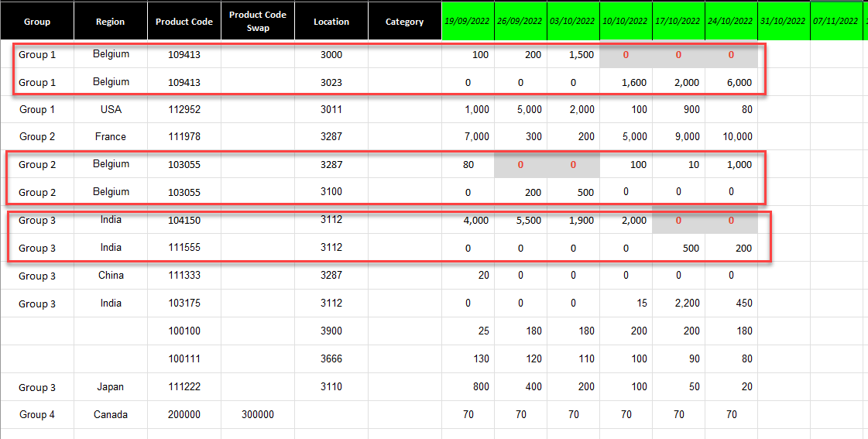Viewport: 868px width, 439px height.
Task: Click the Product Code Swap header
Action: click(x=258, y=22)
